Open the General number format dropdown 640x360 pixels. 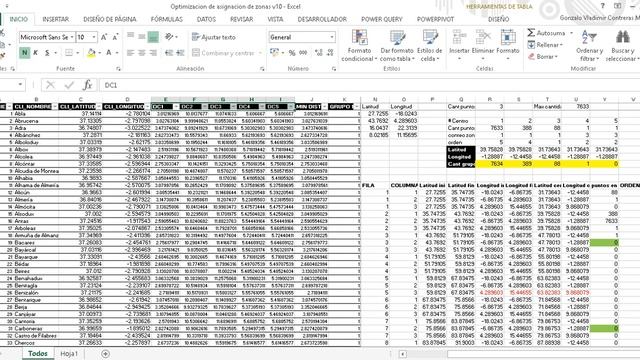click(x=331, y=37)
